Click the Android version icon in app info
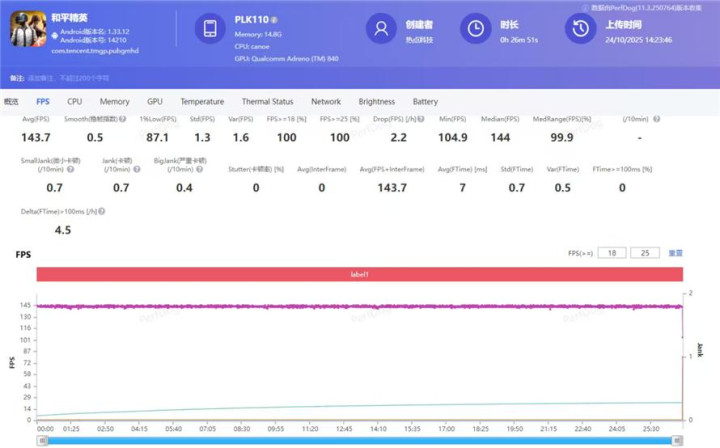The image size is (720, 448). click(55, 35)
